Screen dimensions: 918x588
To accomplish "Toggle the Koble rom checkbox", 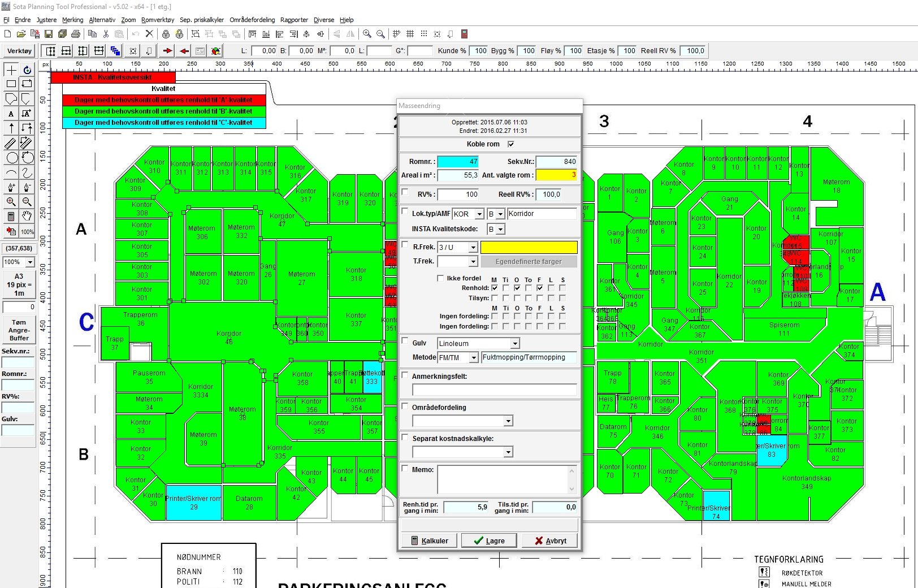I will tap(511, 144).
